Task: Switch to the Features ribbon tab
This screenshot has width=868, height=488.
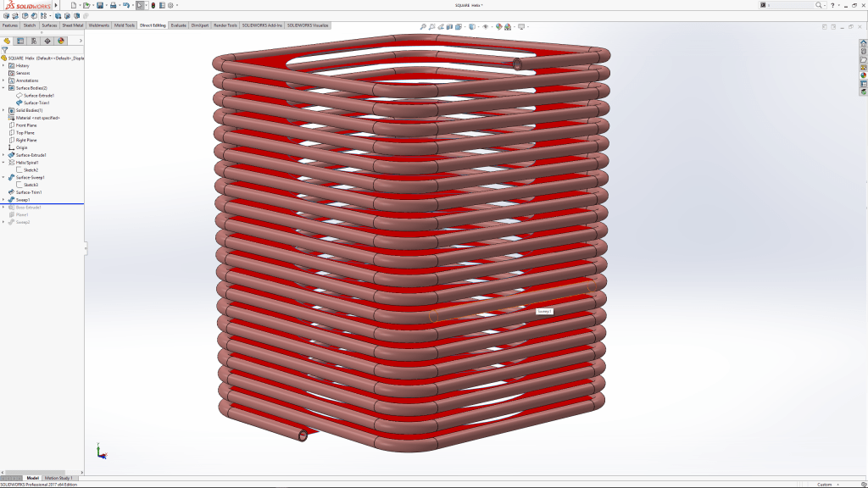Action: 9,25
